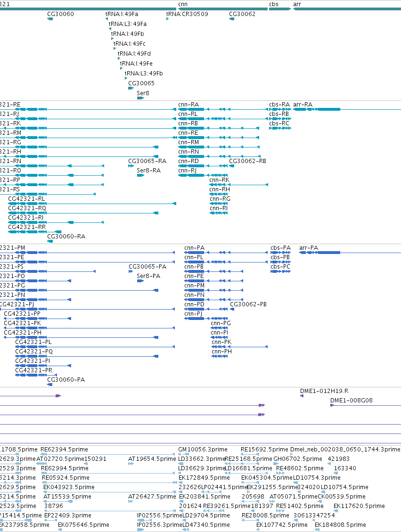Select tRNA:L3:49Fb label
401x532 pixels.
[144, 73]
